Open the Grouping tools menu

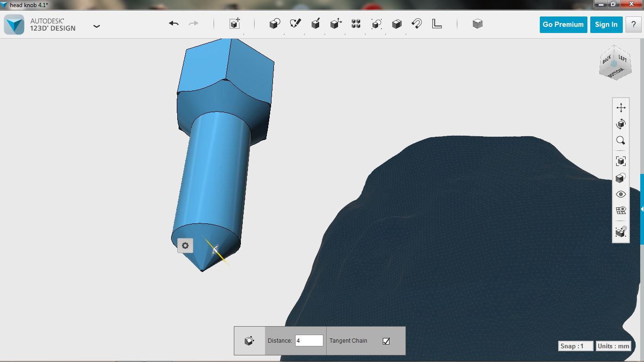[376, 24]
